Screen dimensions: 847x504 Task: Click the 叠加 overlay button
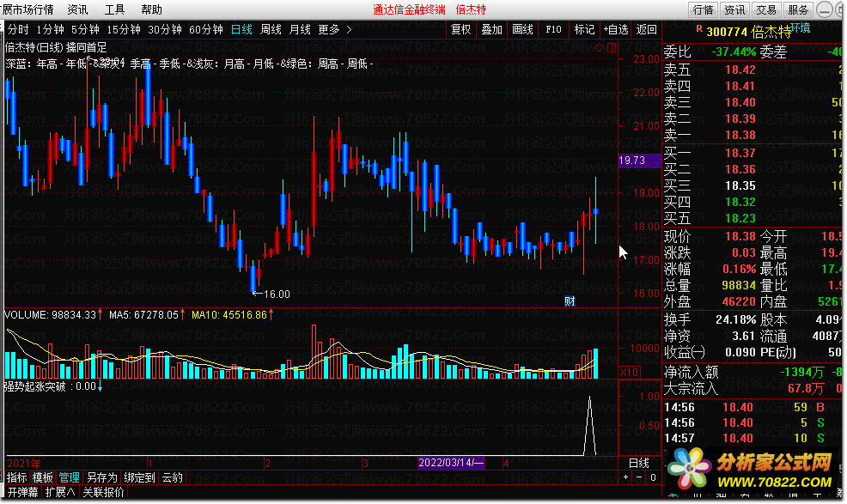[491, 30]
